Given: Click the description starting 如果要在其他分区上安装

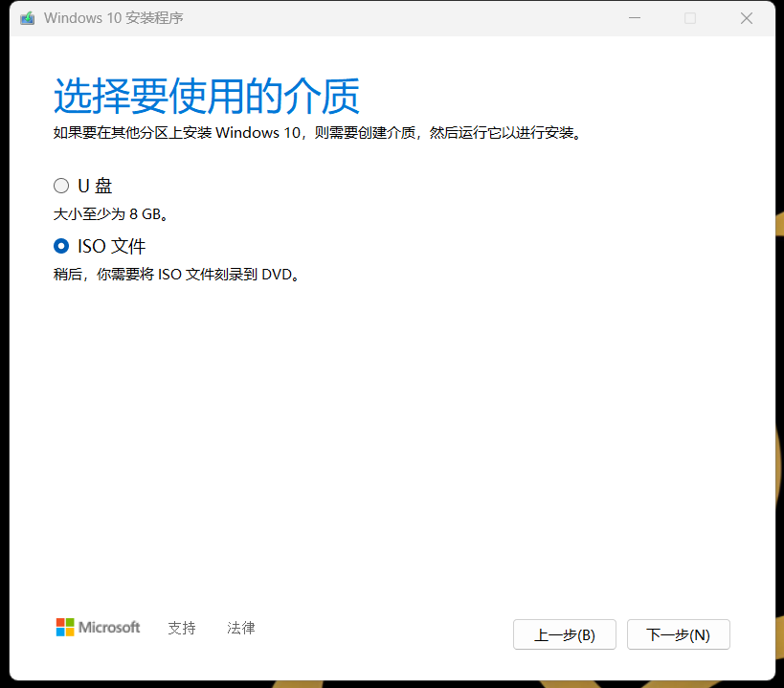Looking at the screenshot, I should point(318,132).
